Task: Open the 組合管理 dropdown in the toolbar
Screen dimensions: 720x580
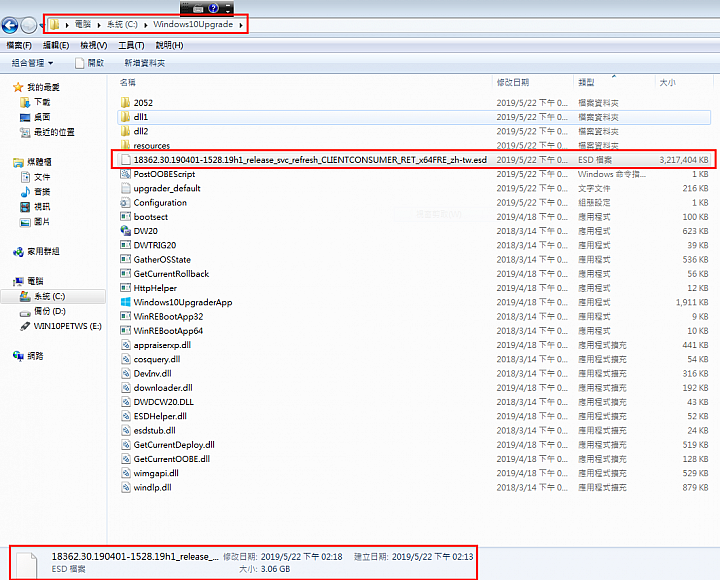Action: [32, 63]
